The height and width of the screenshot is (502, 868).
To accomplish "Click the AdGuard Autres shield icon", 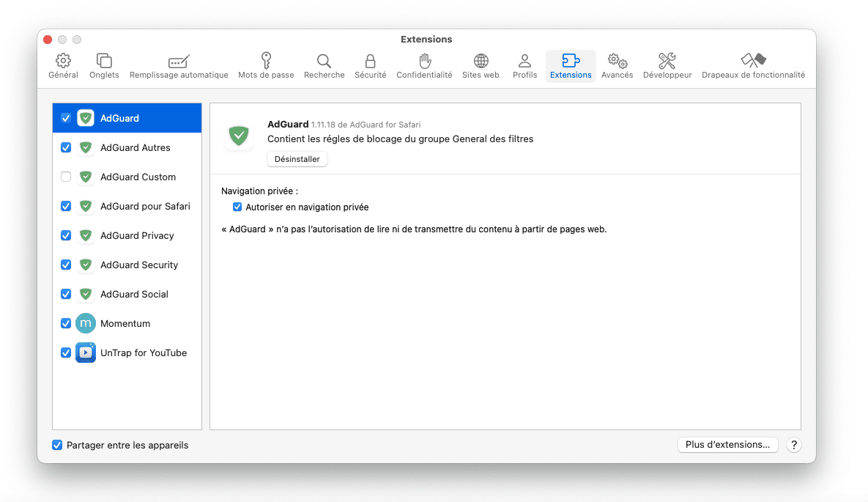I will tap(85, 147).
